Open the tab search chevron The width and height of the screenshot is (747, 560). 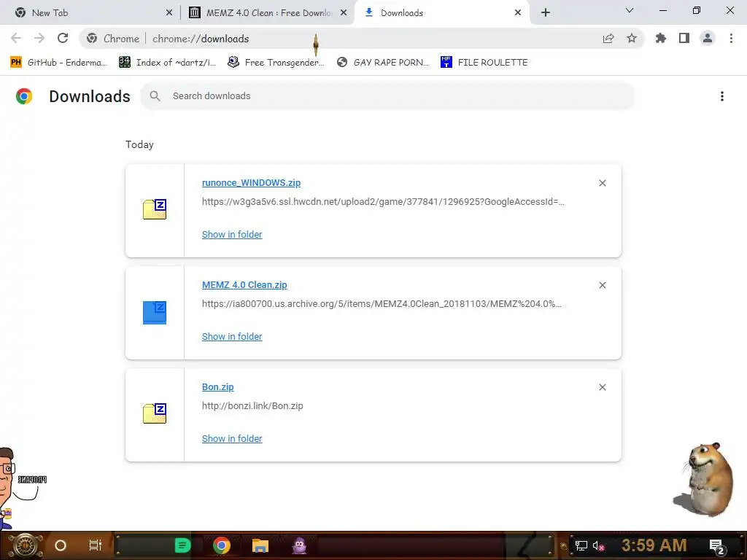630,10
